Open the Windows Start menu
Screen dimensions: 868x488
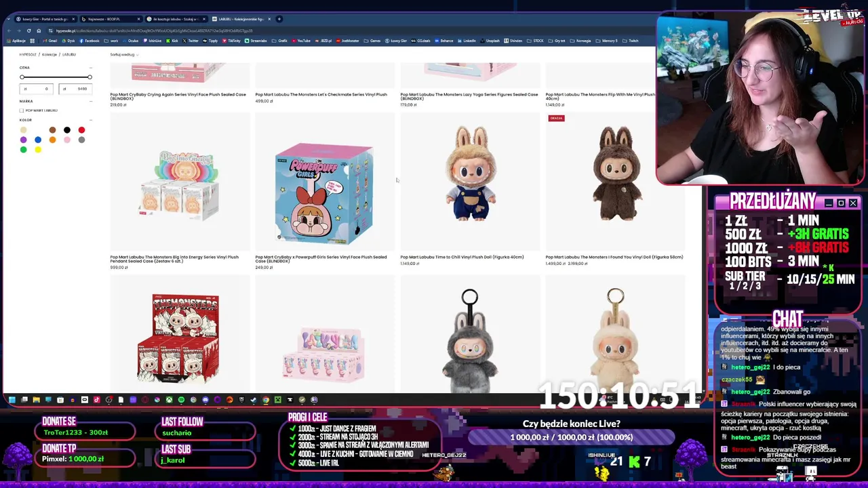(12, 400)
